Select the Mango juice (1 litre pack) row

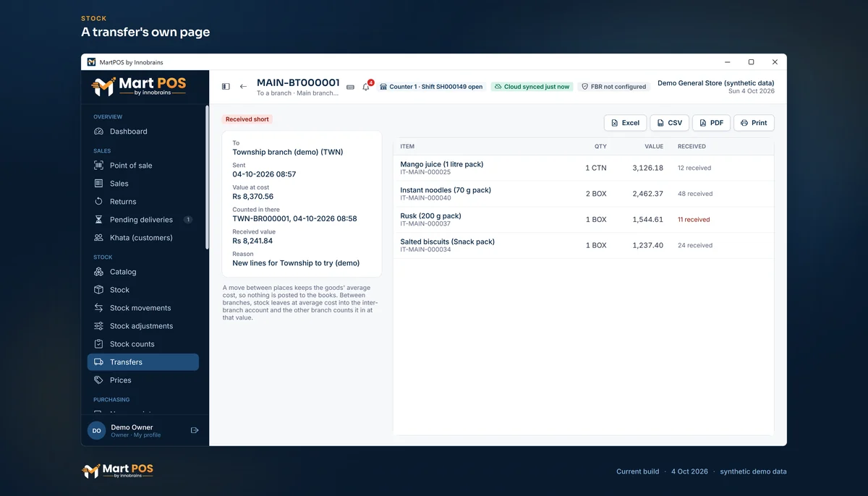click(584, 168)
